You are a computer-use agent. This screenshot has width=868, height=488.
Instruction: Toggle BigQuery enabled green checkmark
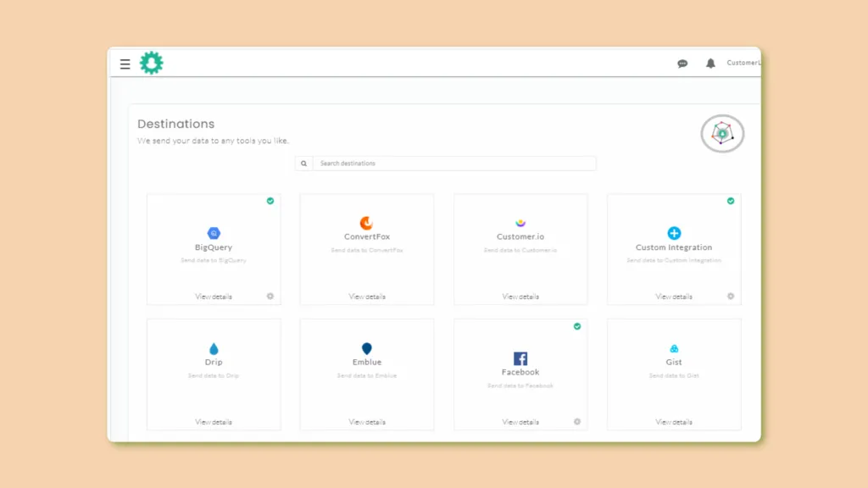click(x=270, y=201)
